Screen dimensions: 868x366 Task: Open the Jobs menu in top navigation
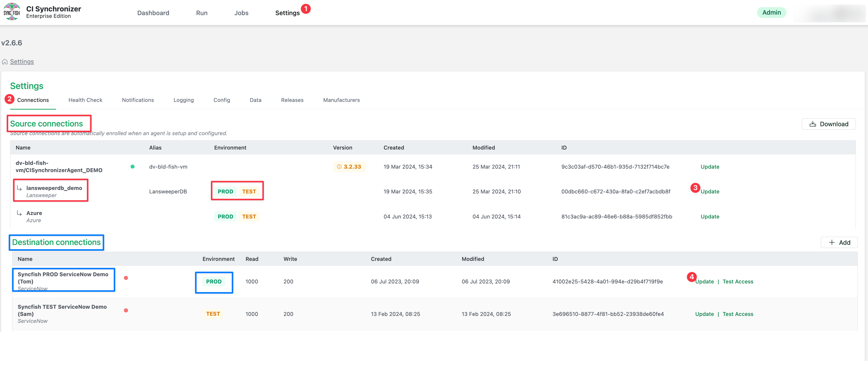tap(241, 13)
